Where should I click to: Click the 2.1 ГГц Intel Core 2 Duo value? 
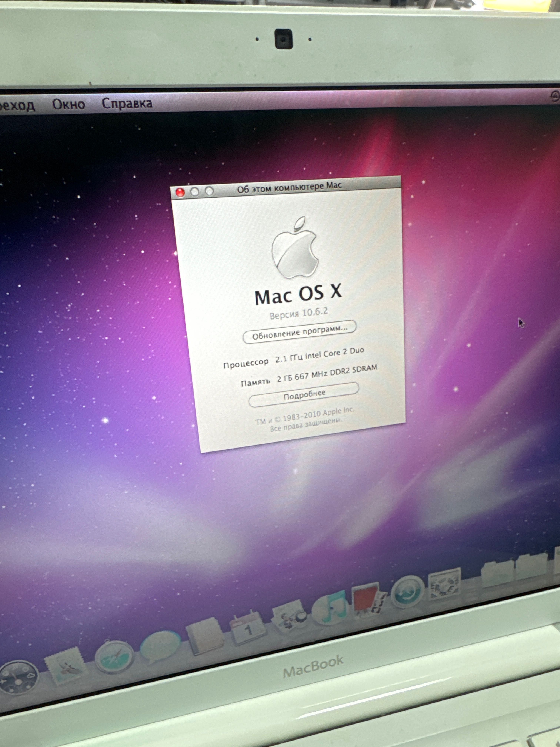pyautogui.click(x=320, y=355)
